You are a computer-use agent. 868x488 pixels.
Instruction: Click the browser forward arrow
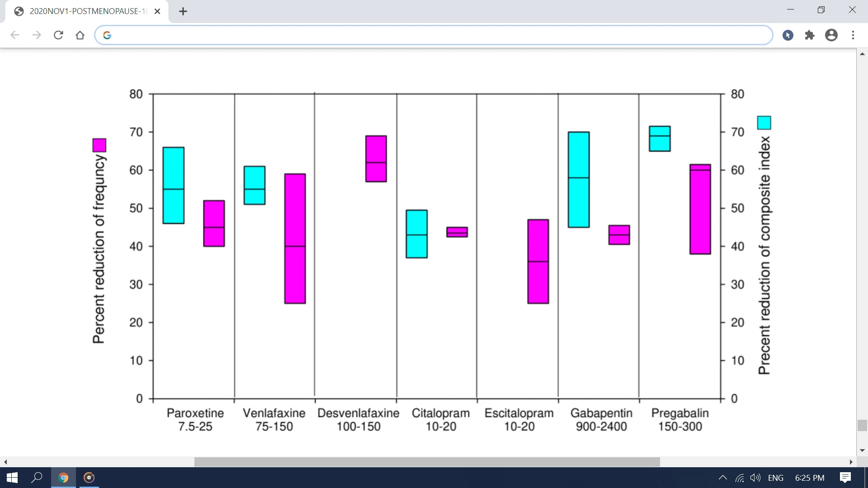point(37,35)
